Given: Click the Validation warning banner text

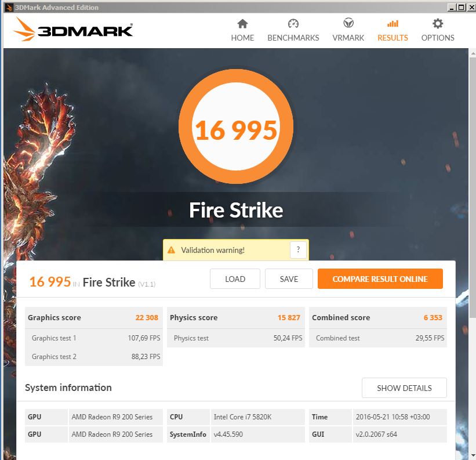Looking at the screenshot, I should [x=213, y=250].
